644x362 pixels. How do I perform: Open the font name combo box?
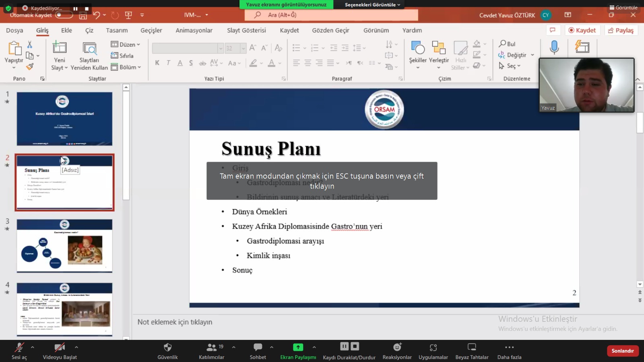(x=188, y=48)
